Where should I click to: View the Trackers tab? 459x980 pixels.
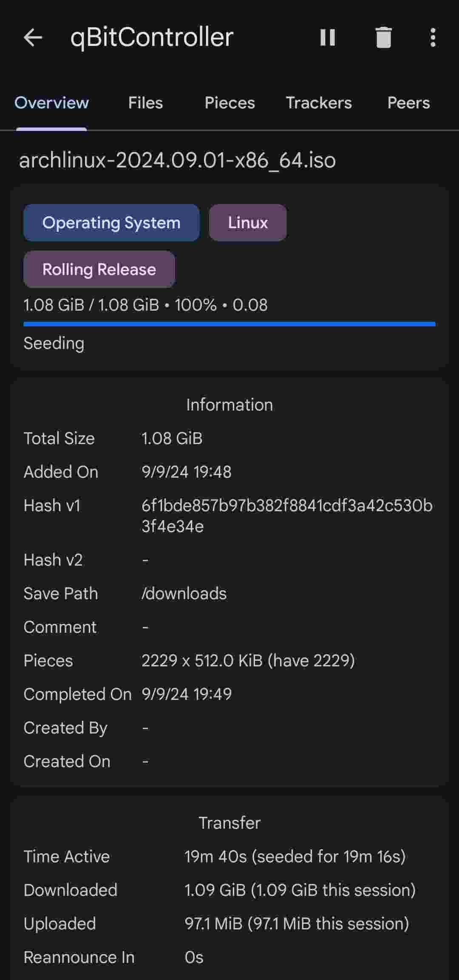319,103
